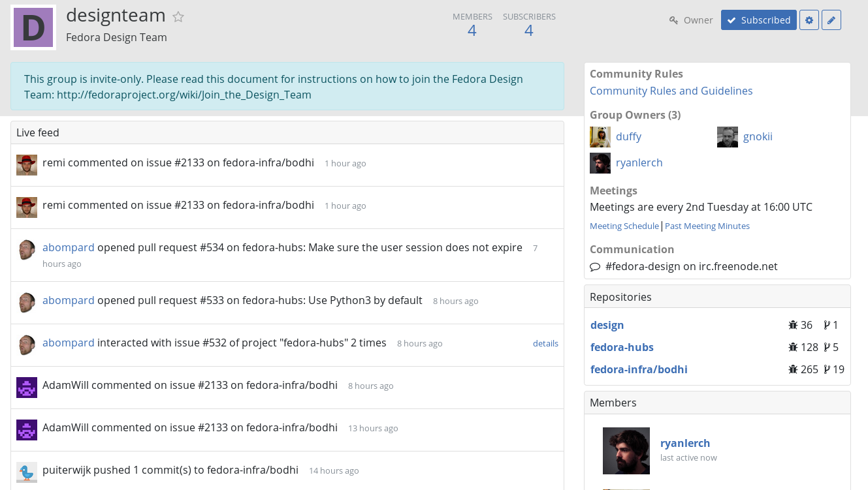
Task: Open the Community Rules and Guidelines link
Action: click(x=671, y=91)
